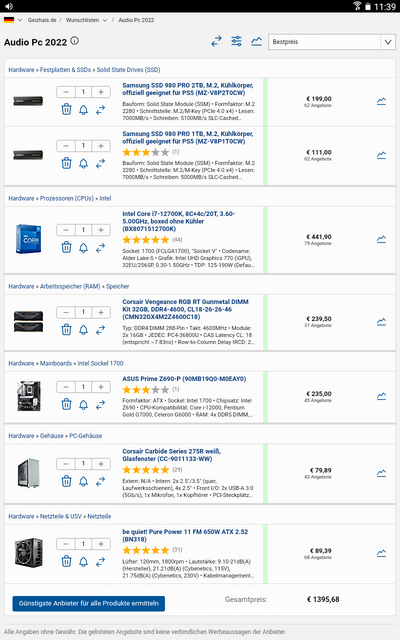Set a price alert for Intel i7-12700K
This screenshot has height=640, width=400.
(83, 247)
